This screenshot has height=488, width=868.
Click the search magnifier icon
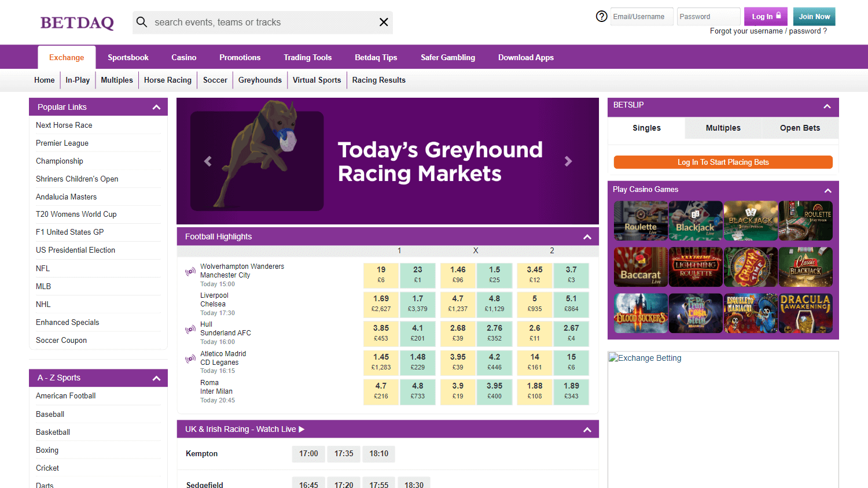[142, 22]
